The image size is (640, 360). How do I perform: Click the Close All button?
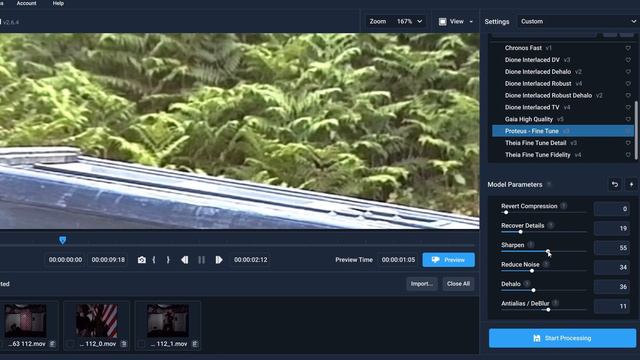(458, 284)
